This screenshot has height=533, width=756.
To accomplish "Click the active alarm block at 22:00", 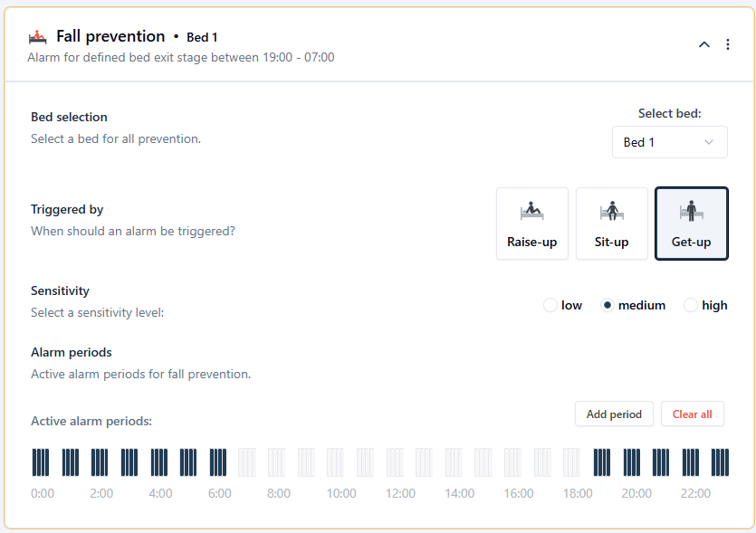I will (x=691, y=462).
